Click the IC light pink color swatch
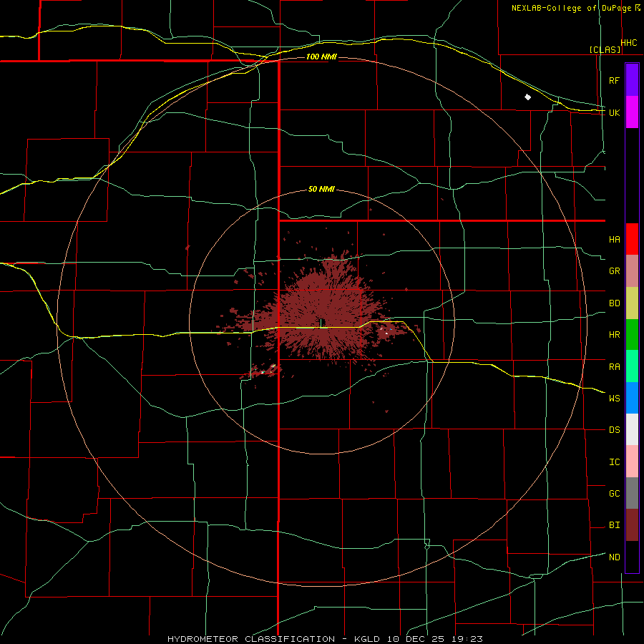644x644 pixels. pos(632,462)
